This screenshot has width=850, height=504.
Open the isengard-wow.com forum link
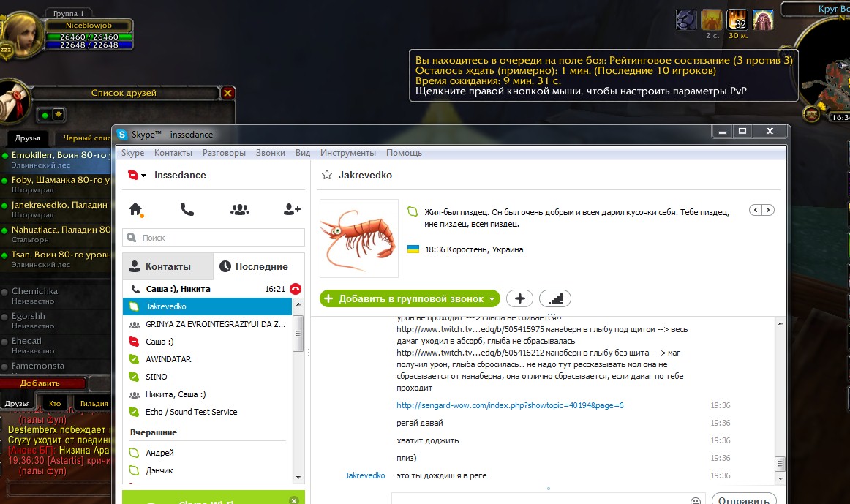[510, 405]
